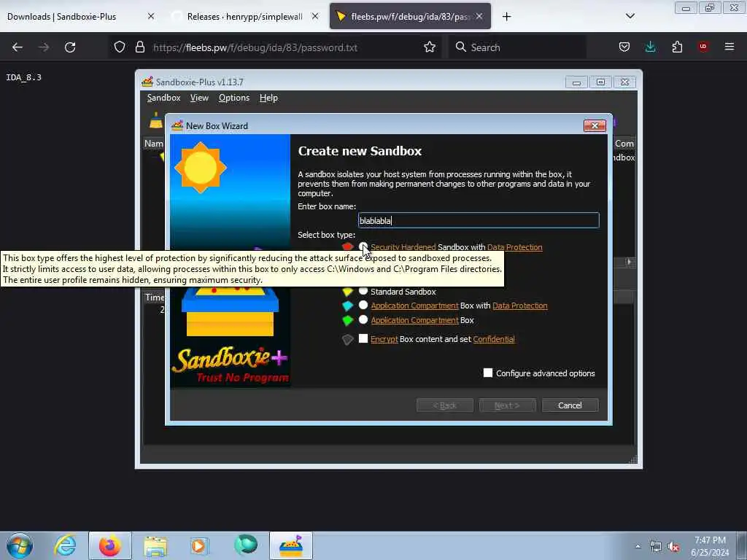The height and width of the screenshot is (560, 747).
Task: Open the Windows Start menu
Action: [20, 545]
